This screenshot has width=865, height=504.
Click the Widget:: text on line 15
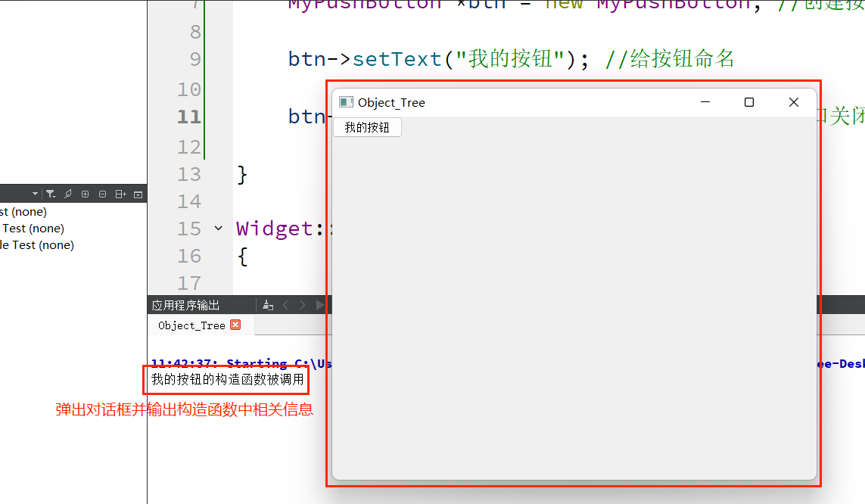[284, 229]
